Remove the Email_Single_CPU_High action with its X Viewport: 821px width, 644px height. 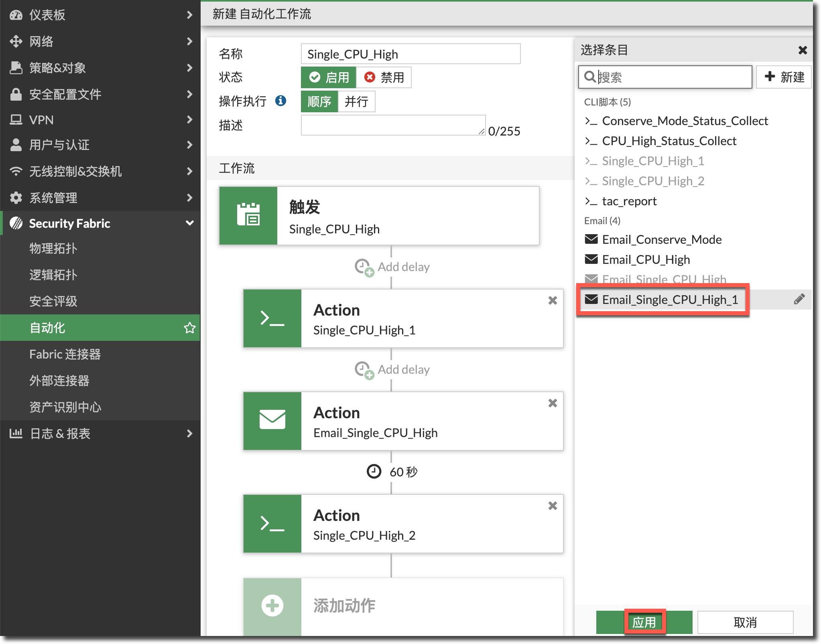coord(553,403)
